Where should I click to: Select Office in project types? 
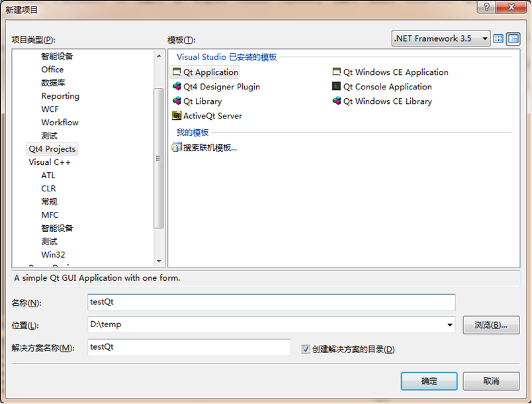point(52,70)
